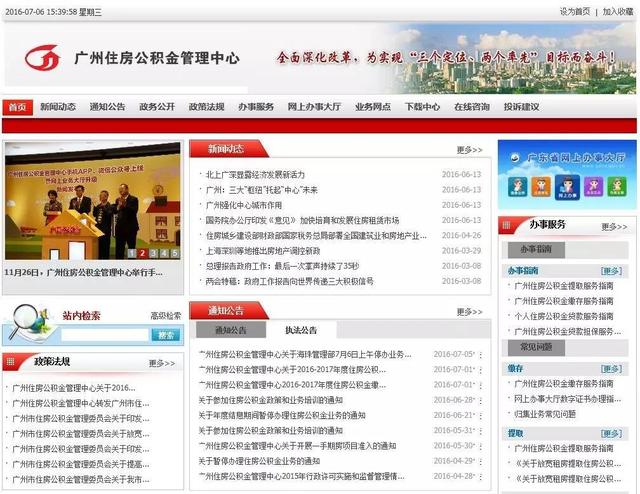The width and height of the screenshot is (640, 494).
Task: Show slide 3 of the photo carousel
Action: click(153, 253)
